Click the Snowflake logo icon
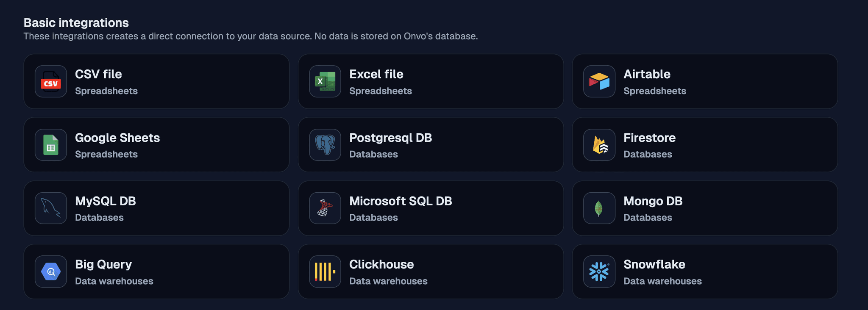Viewport: 868px width, 310px height. tap(599, 272)
